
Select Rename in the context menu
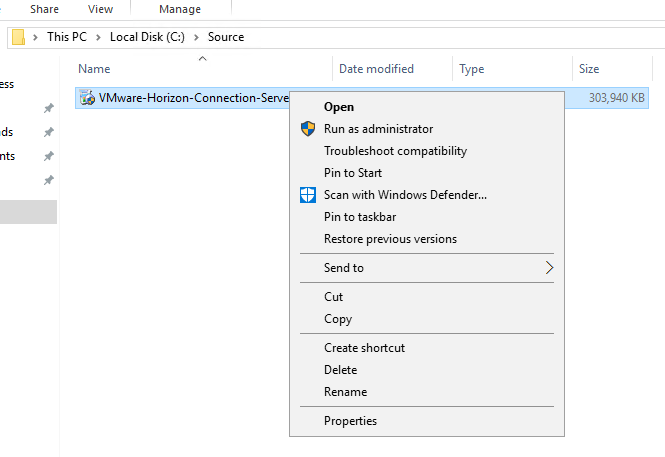click(427, 392)
